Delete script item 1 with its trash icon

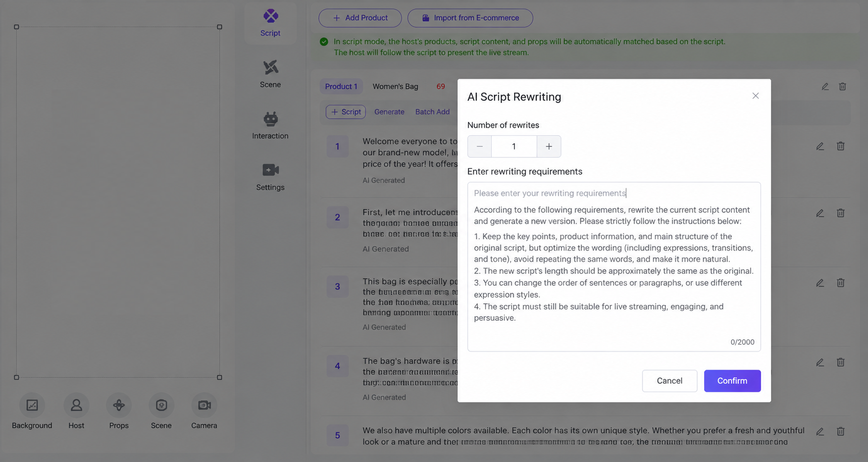tap(840, 146)
